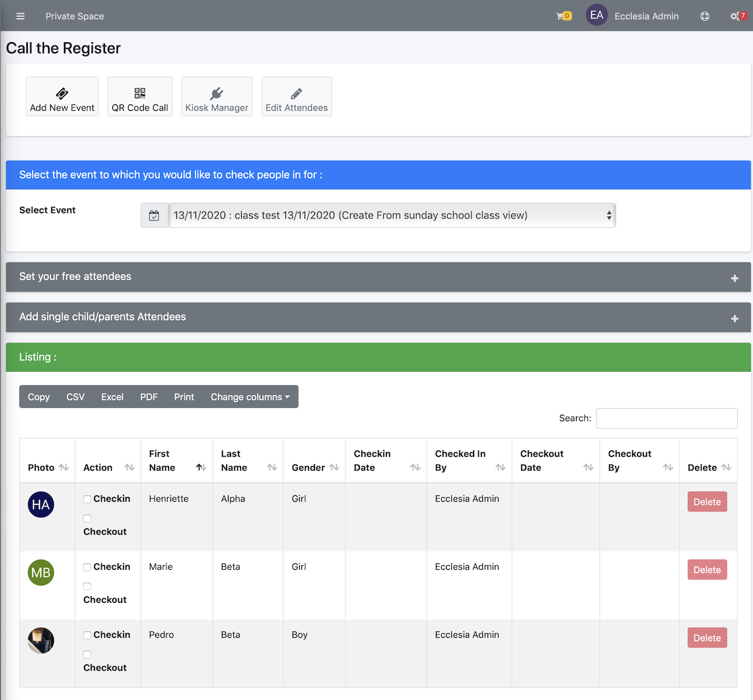The height and width of the screenshot is (700, 753).
Task: Open the settings gears icon
Action: point(738,17)
